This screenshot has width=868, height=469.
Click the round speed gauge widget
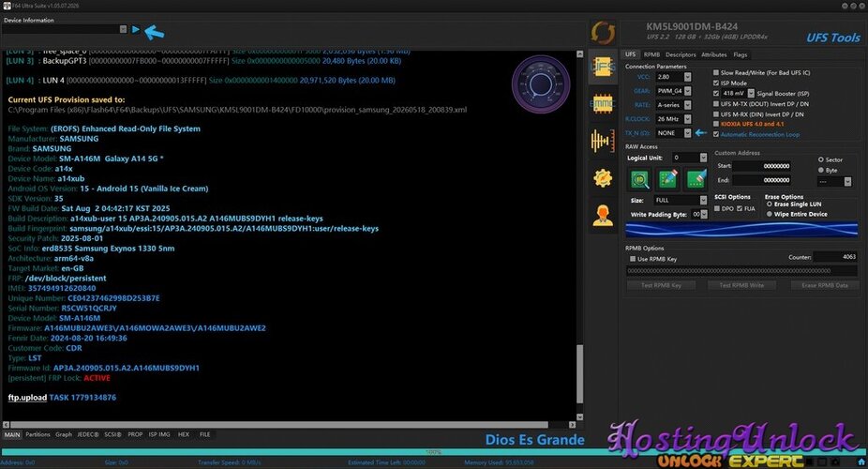click(540, 84)
